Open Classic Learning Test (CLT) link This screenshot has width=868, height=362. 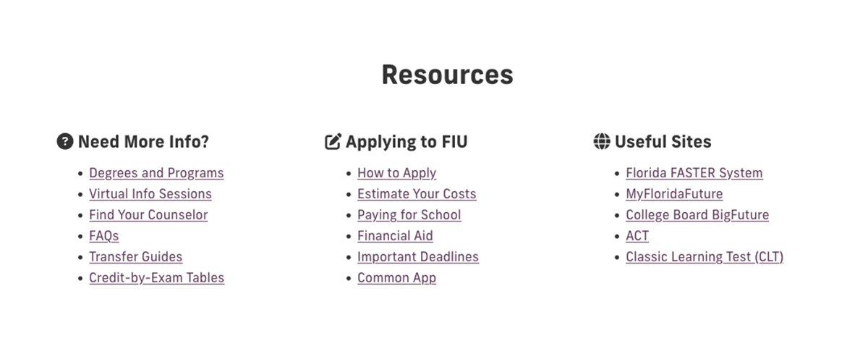[x=704, y=257]
